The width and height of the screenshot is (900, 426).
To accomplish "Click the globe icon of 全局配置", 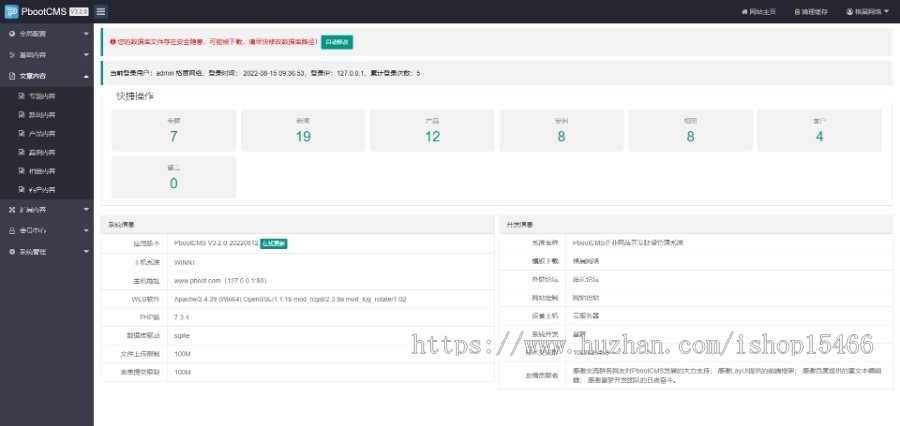I will tap(12, 34).
